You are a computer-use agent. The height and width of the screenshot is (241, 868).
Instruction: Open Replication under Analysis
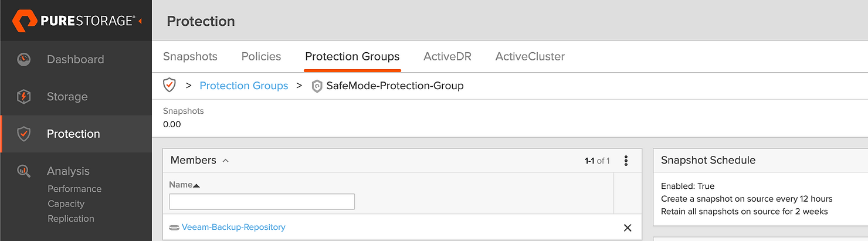71,219
